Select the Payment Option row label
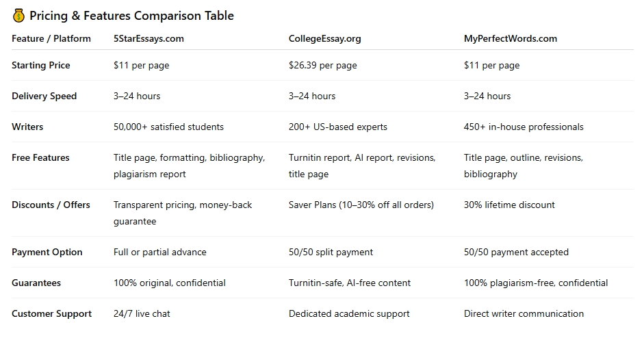 (47, 253)
